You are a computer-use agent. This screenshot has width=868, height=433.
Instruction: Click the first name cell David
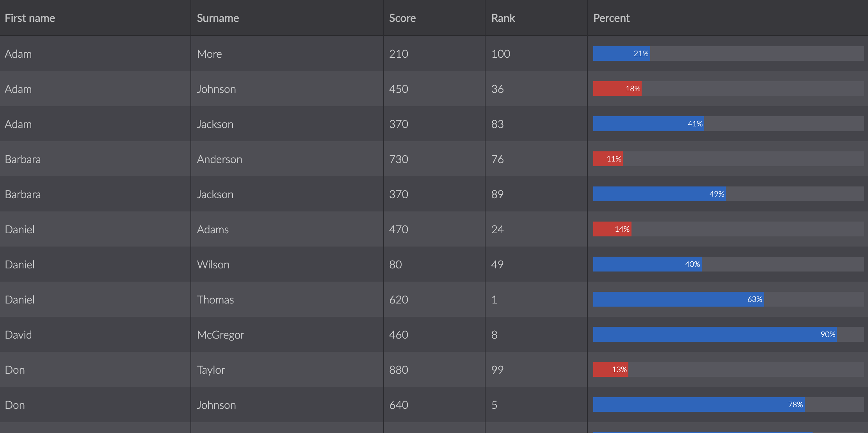coord(18,335)
